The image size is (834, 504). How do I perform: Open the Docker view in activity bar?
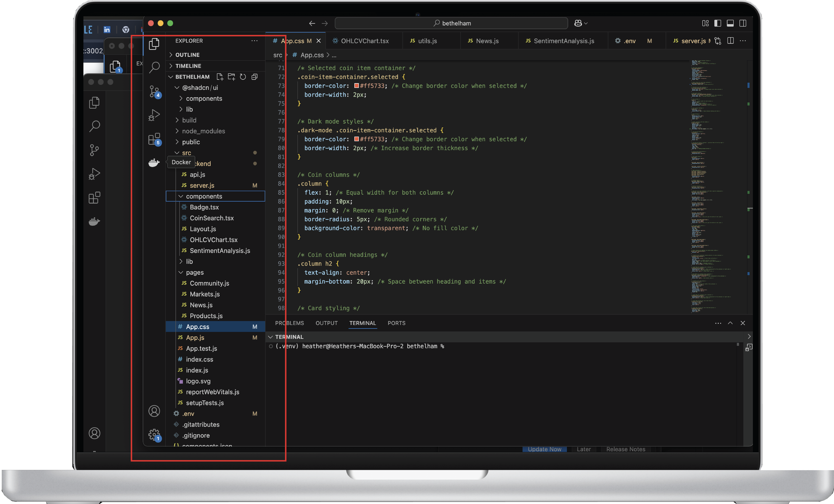pos(154,163)
